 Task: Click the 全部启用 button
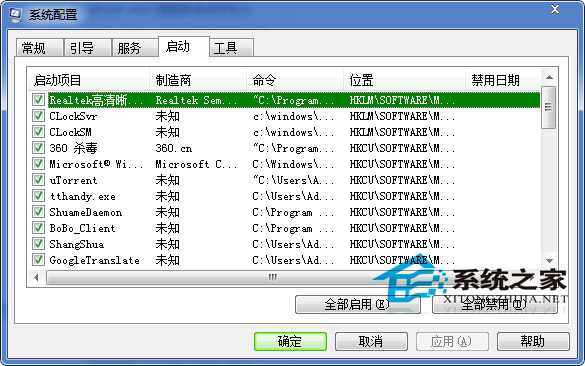point(357,305)
